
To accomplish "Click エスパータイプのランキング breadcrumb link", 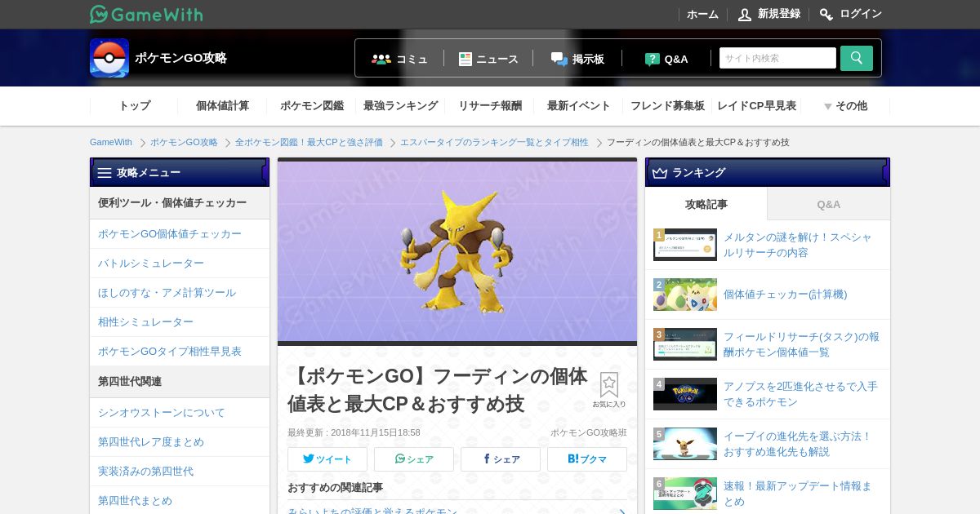I will [x=494, y=142].
